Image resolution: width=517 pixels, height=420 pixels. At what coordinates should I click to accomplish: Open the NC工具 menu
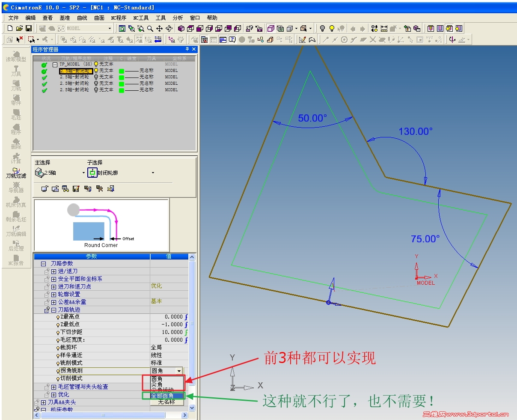(141, 18)
